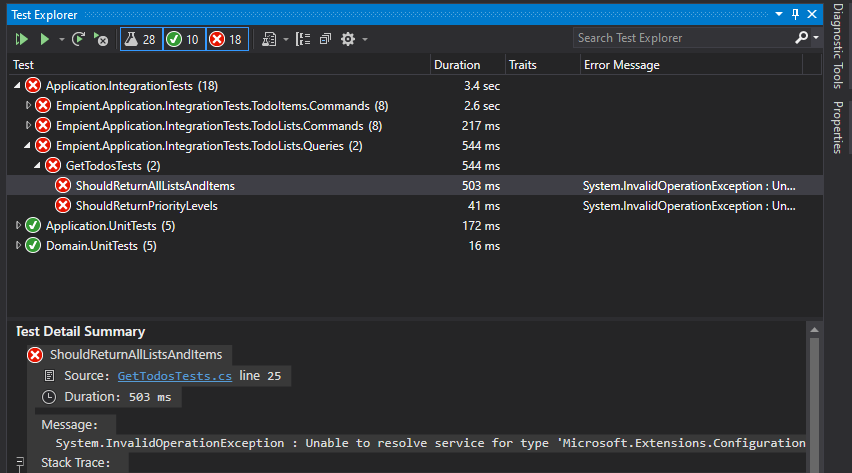The image size is (852, 473).
Task: Collapse the Stack Trace section toggle
Action: point(20,463)
